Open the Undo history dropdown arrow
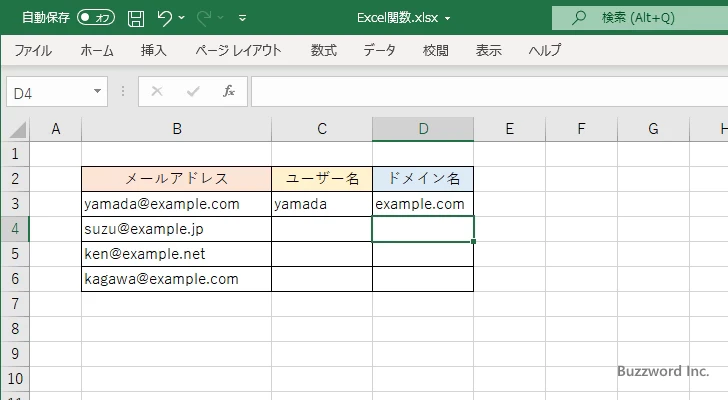Viewport: 728px width, 400px height. tap(182, 18)
